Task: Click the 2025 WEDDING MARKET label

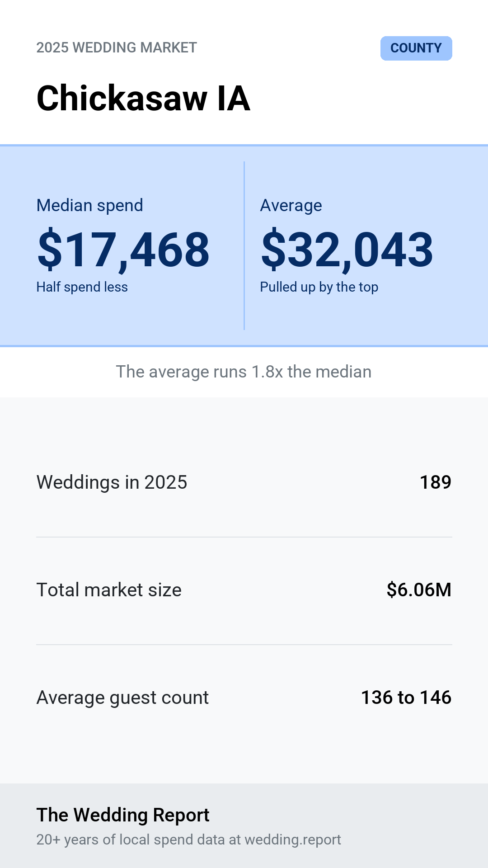Action: pyautogui.click(x=117, y=47)
